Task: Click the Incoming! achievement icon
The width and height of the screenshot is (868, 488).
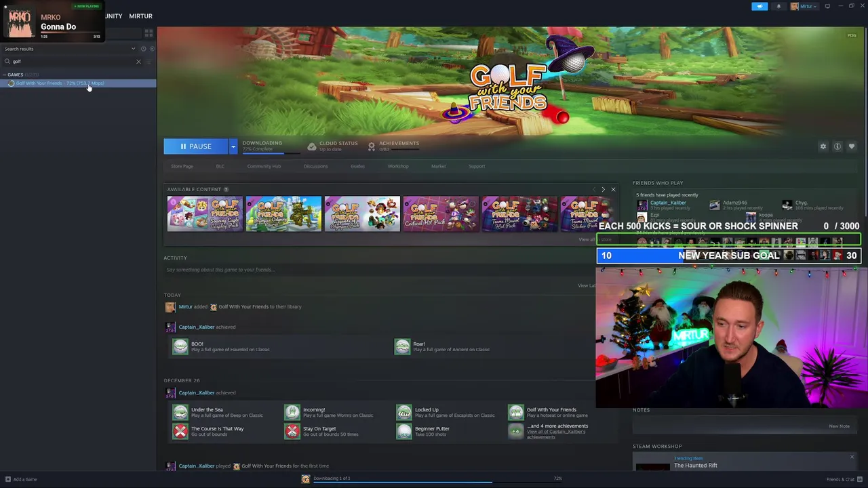Action: [x=292, y=412]
